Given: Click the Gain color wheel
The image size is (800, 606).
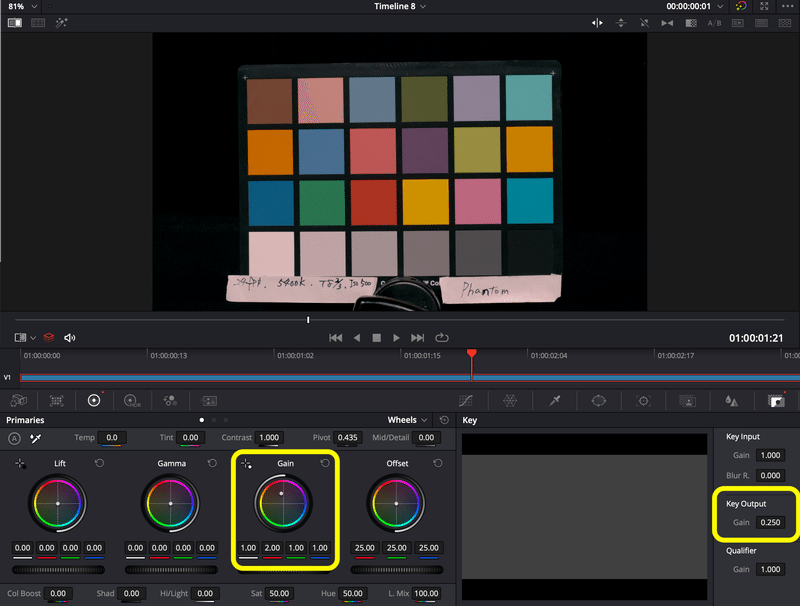Looking at the screenshot, I should [x=283, y=503].
